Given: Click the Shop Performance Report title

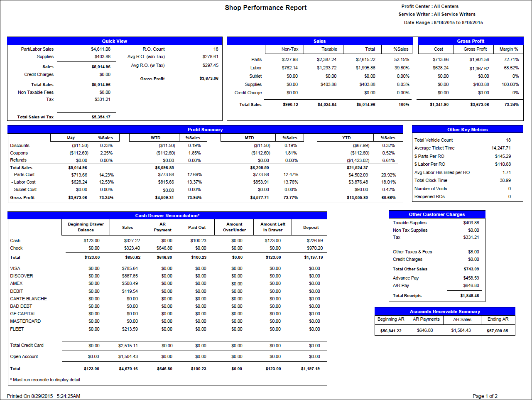Looking at the screenshot, I should [x=265, y=7].
